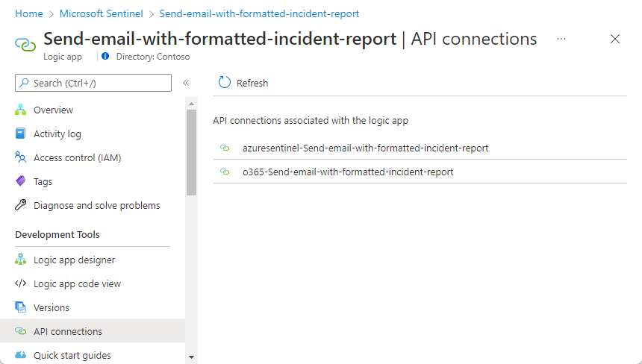This screenshot has width=642, height=364.
Task: Collapse the sidebar with double chevron
Action: click(x=186, y=83)
